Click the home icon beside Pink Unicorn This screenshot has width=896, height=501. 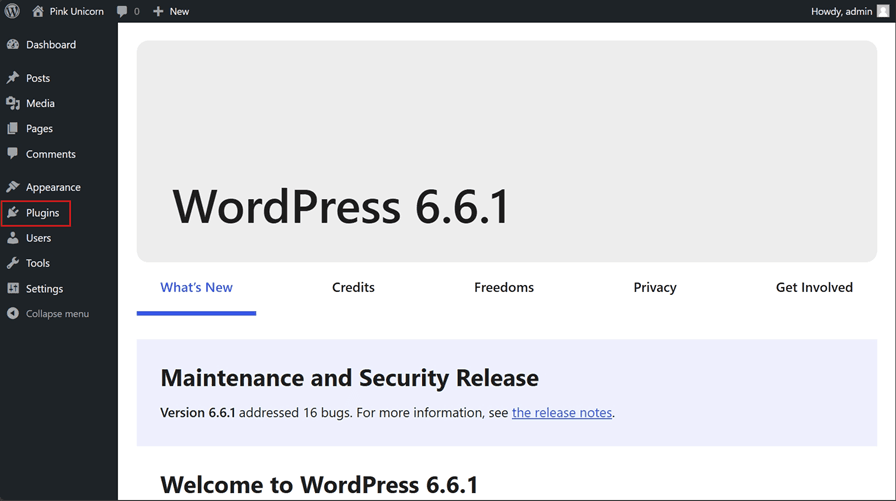38,11
